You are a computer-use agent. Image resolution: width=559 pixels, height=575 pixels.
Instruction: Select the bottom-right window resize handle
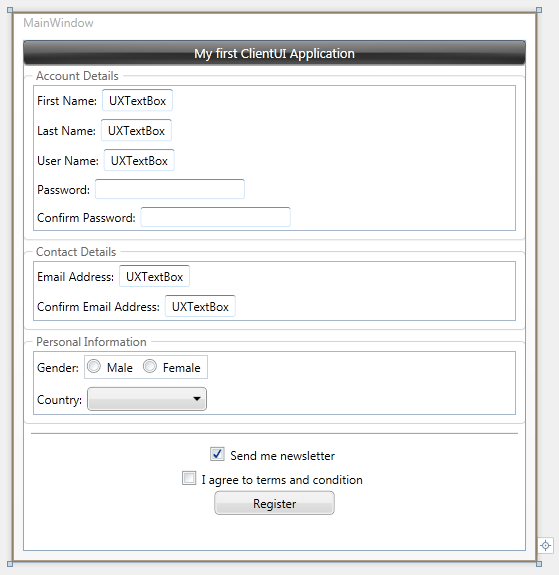pos(539,564)
